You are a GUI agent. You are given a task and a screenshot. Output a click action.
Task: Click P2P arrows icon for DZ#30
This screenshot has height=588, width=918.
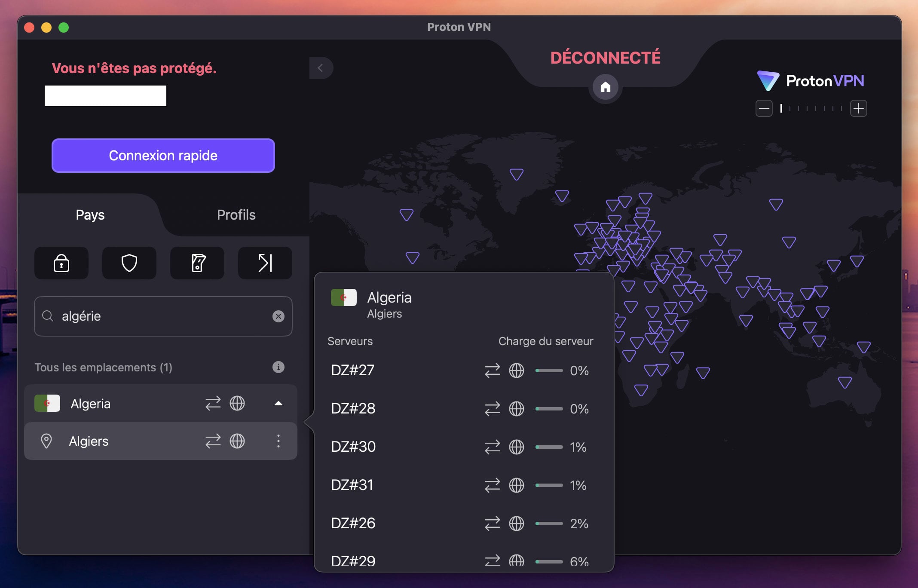493,447
